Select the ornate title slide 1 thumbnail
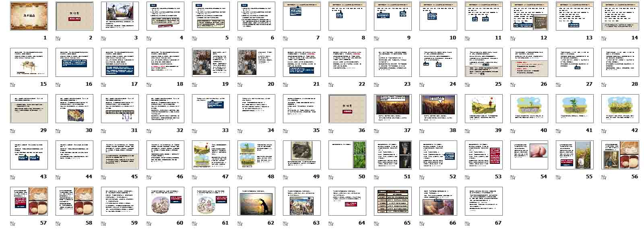Viewport: 644px width, 229px height. click(29, 16)
